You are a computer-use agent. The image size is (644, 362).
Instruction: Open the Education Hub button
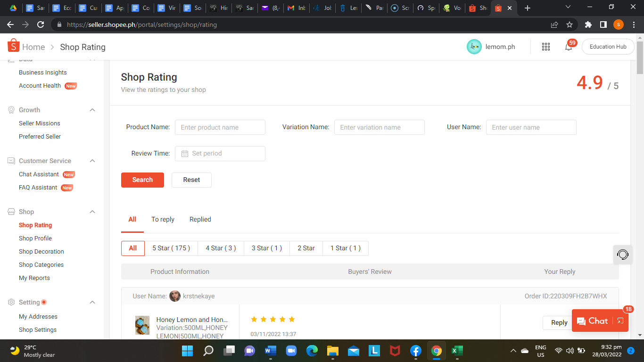[608, 47]
